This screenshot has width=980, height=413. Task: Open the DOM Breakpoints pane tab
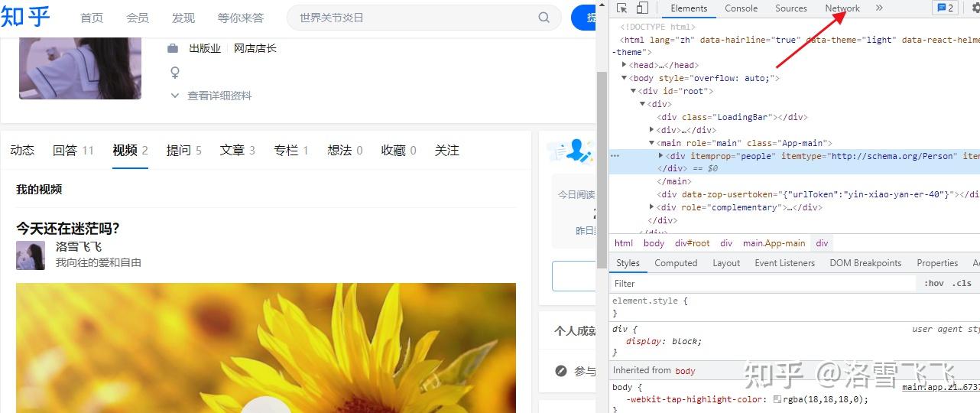865,263
